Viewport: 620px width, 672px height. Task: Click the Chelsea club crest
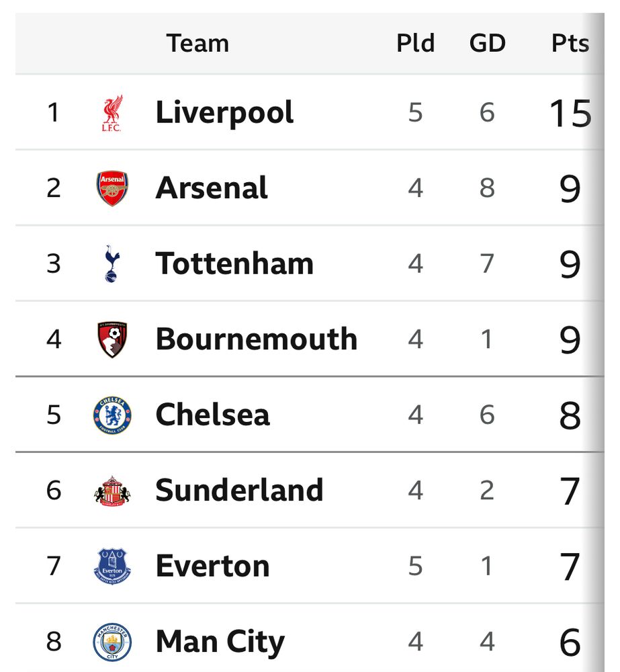tap(112, 415)
